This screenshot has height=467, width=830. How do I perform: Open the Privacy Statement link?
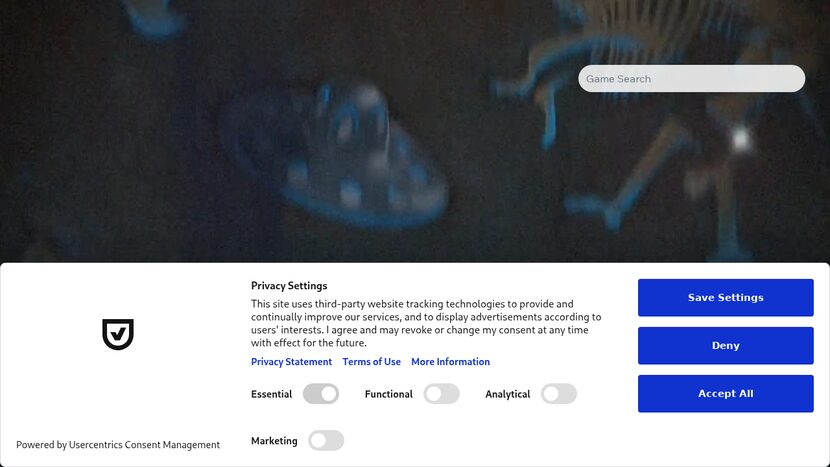pyautogui.click(x=291, y=362)
